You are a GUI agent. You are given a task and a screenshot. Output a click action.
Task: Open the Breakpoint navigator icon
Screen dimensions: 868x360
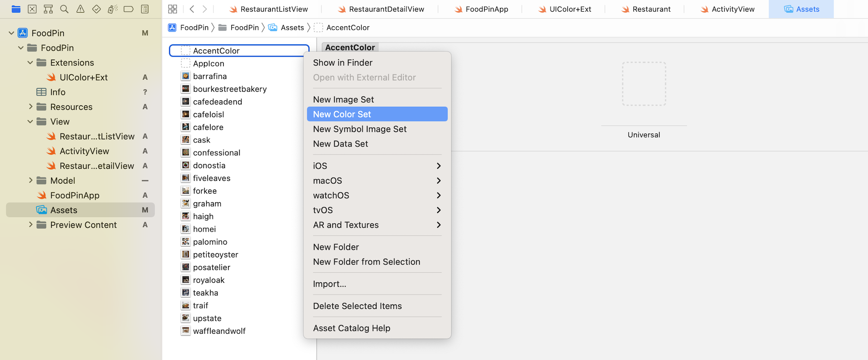pos(128,9)
